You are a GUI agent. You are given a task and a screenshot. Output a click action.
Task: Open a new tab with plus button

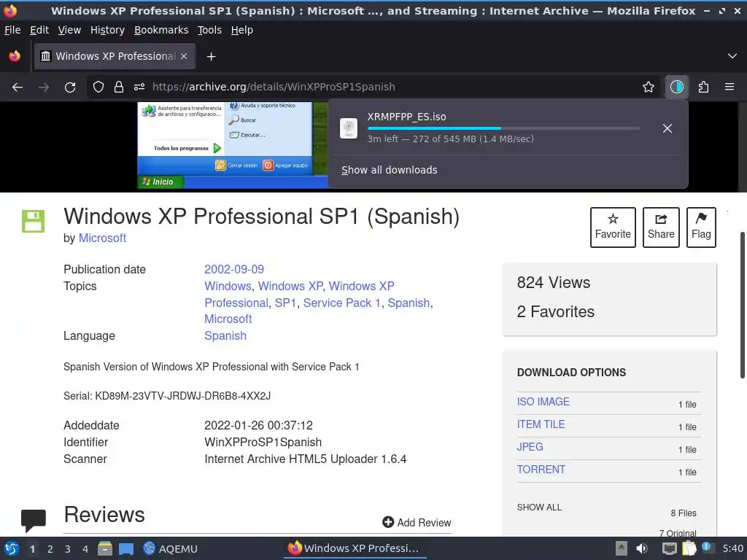point(211,57)
